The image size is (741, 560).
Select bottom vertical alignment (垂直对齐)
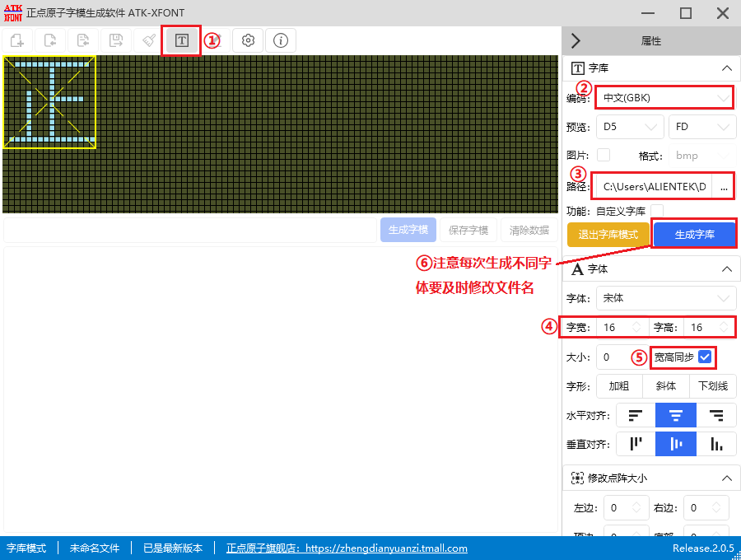click(x=716, y=444)
